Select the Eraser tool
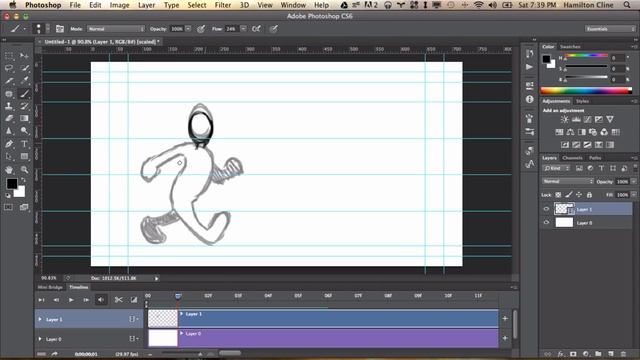Viewport: 640px width, 360px height. 9,118
